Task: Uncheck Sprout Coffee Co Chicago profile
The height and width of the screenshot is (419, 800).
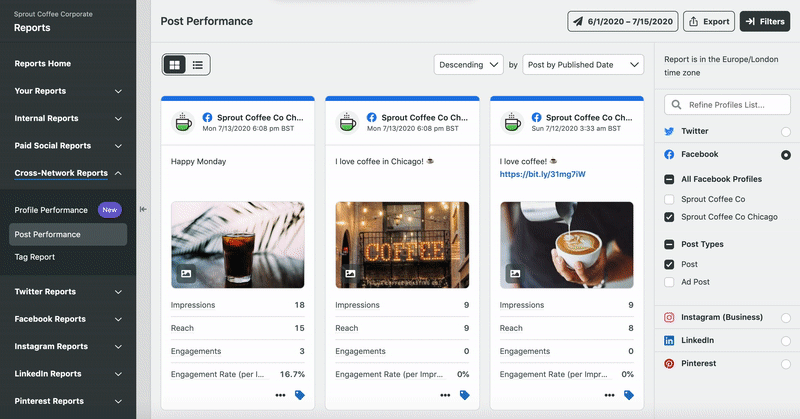Action: point(669,217)
